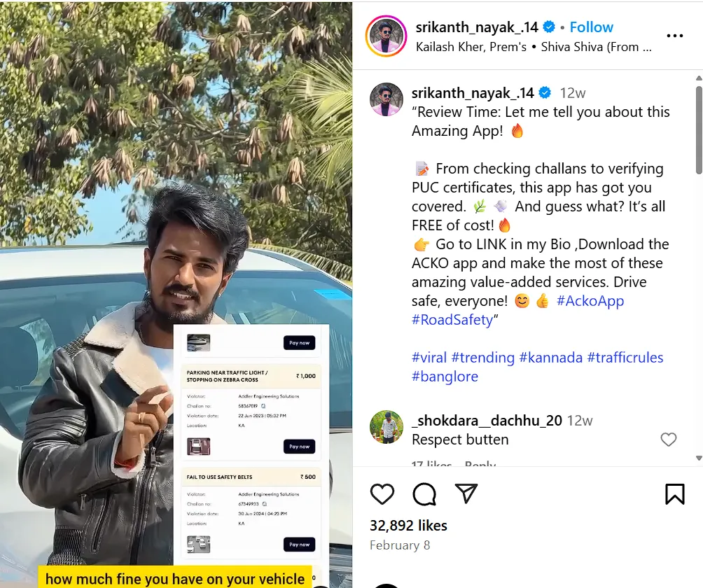Like the _shokdara__dachhu_20 comment
Image resolution: width=703 pixels, height=588 pixels.
669,439
